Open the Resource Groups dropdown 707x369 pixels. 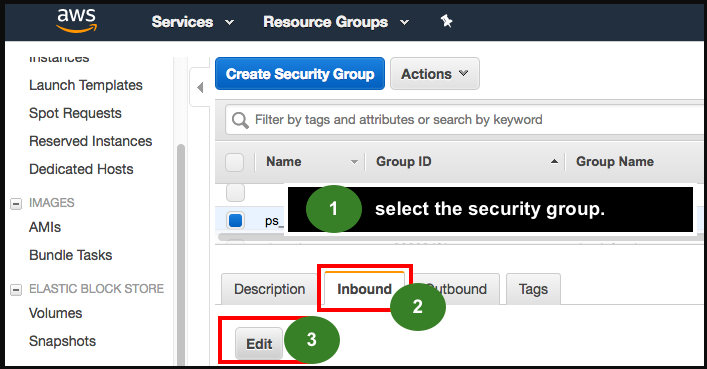336,22
